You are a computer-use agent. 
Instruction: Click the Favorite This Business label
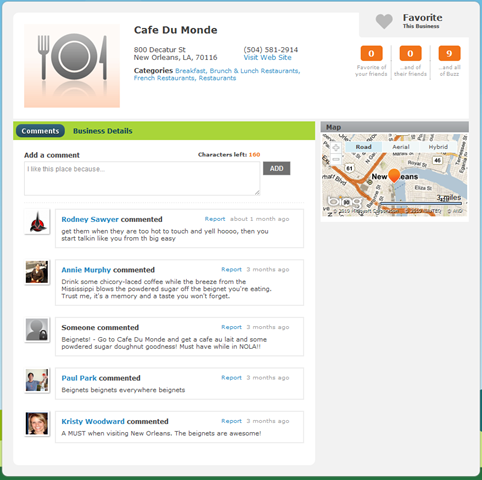(422, 21)
